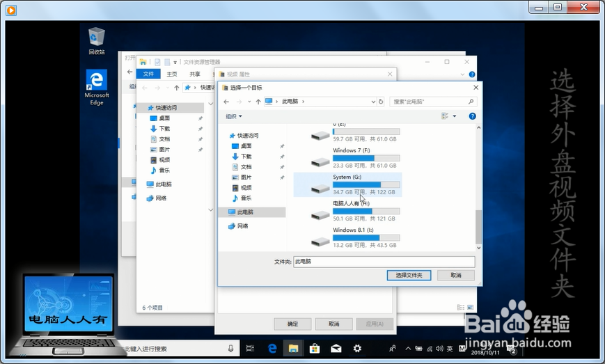This screenshot has height=364, width=605.
Task: Click the 选择文件夹 button
Action: (x=409, y=276)
